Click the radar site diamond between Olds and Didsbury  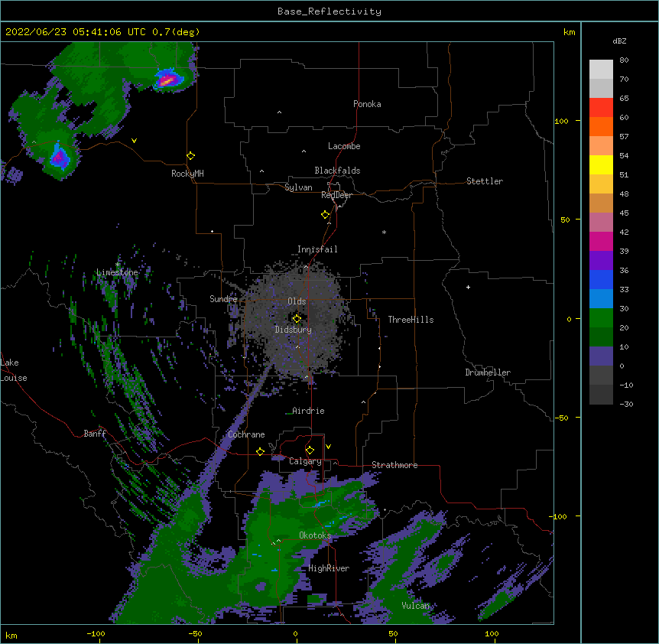pyautogui.click(x=297, y=319)
